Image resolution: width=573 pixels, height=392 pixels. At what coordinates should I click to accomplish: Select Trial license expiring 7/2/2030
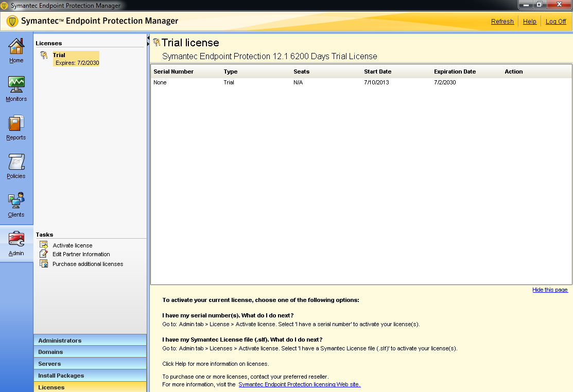coord(76,59)
